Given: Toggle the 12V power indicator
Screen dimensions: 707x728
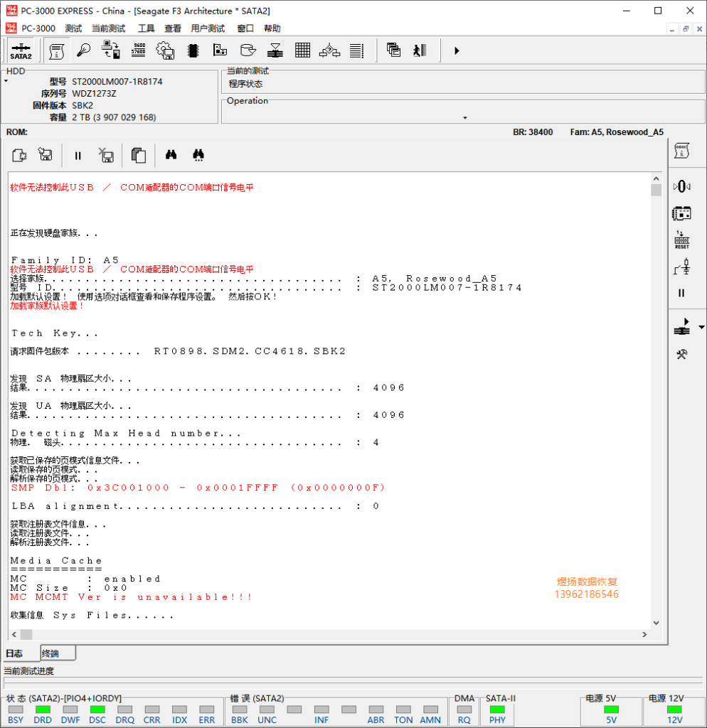Looking at the screenshot, I should tap(674, 710).
